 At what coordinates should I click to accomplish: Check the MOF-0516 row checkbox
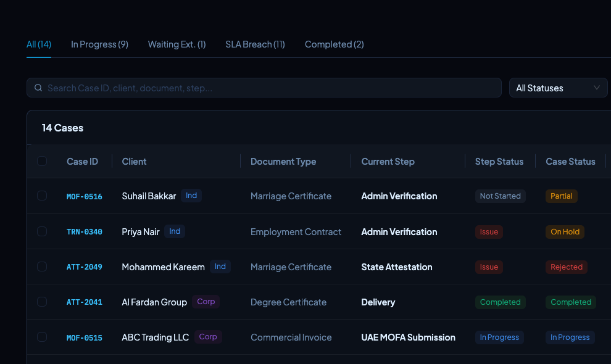[42, 196]
